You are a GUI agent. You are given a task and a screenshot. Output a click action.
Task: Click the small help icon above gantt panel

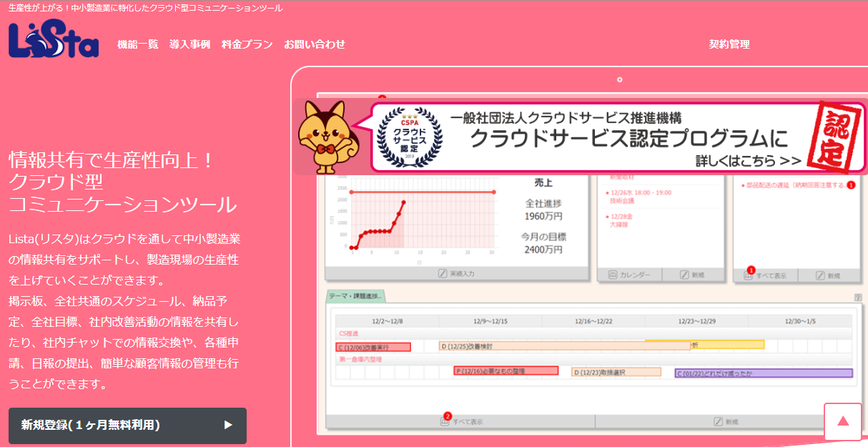[857, 298]
